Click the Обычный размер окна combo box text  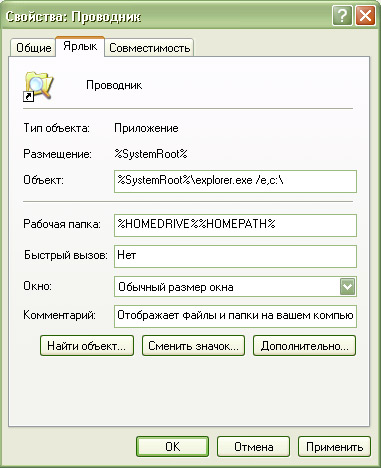(x=176, y=287)
